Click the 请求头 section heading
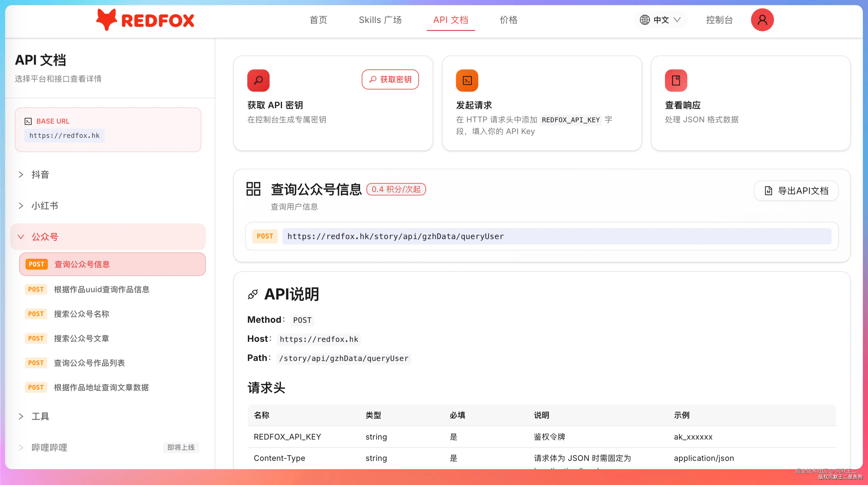 point(266,388)
